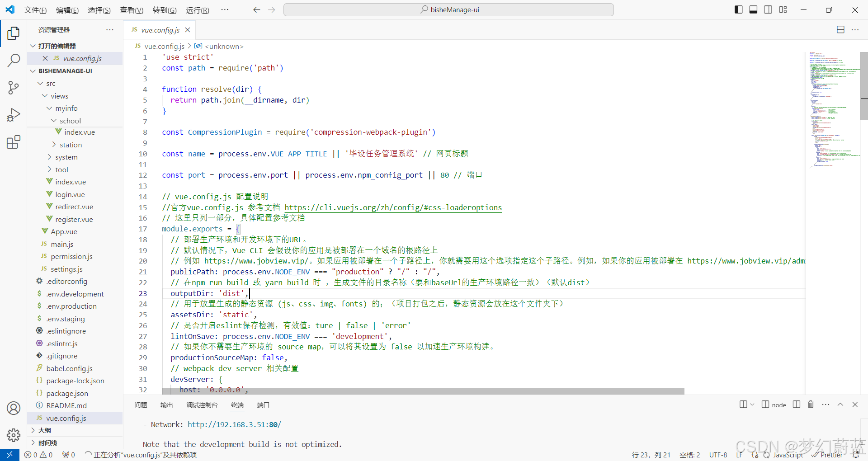Open the Search view in activity bar

click(x=14, y=60)
